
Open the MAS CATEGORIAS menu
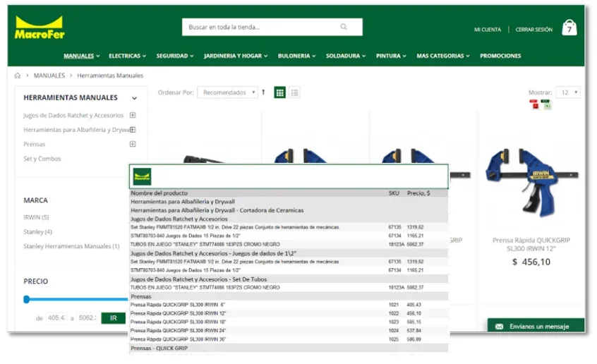(x=442, y=56)
